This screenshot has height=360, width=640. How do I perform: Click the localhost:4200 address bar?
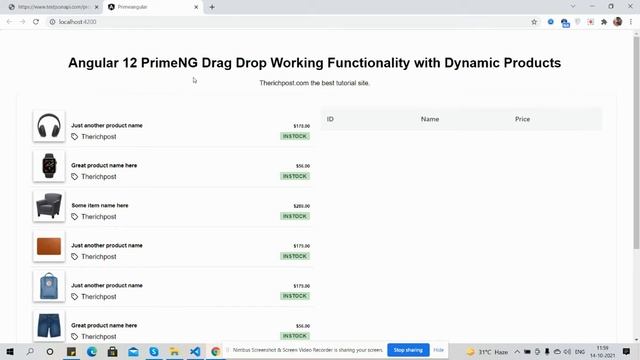pyautogui.click(x=286, y=22)
